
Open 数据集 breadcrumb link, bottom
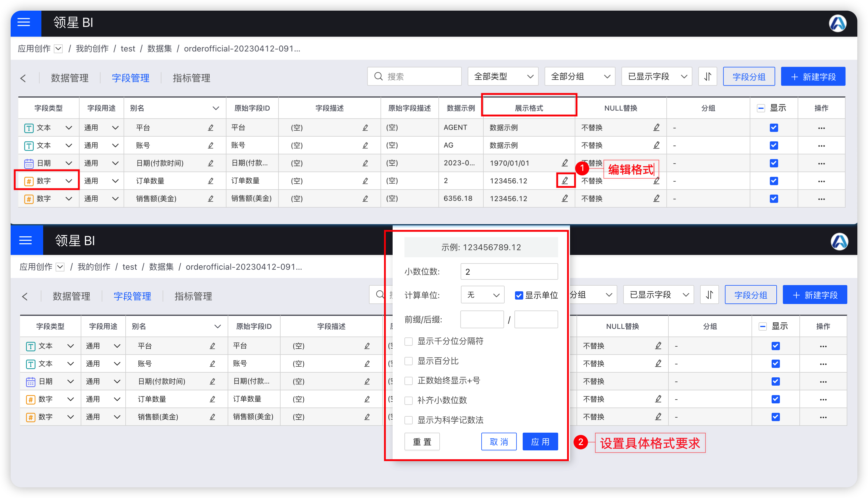coord(161,267)
